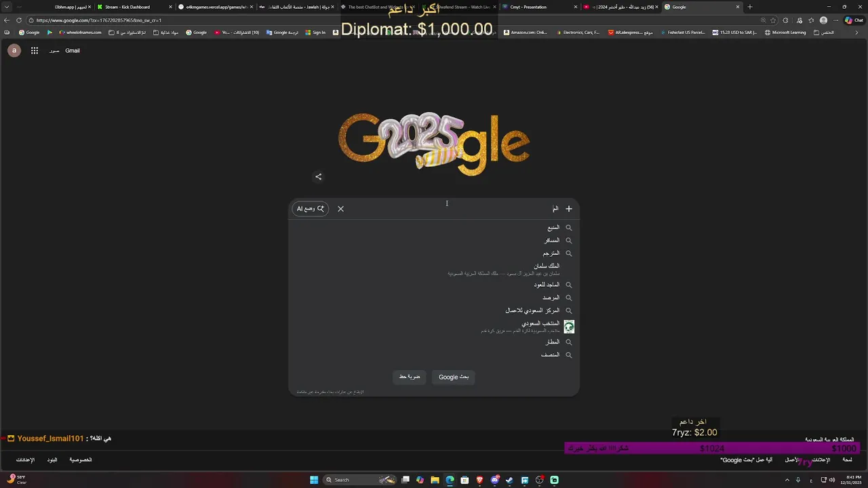The height and width of the screenshot is (488, 868).
Task: Open wheelofnames.com bookmark
Action: pos(80,33)
